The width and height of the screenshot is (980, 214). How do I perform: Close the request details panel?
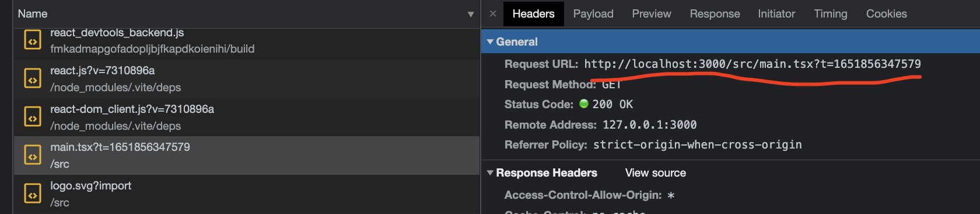coord(493,13)
